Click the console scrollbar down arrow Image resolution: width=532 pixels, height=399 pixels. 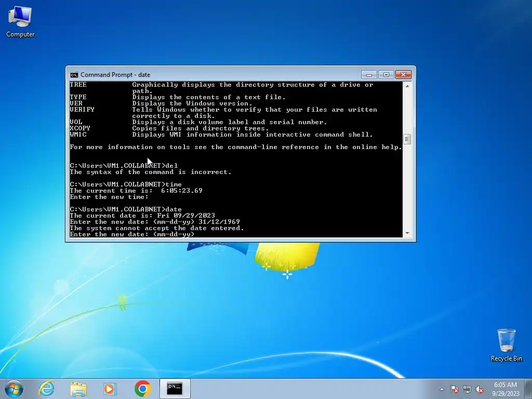407,233
